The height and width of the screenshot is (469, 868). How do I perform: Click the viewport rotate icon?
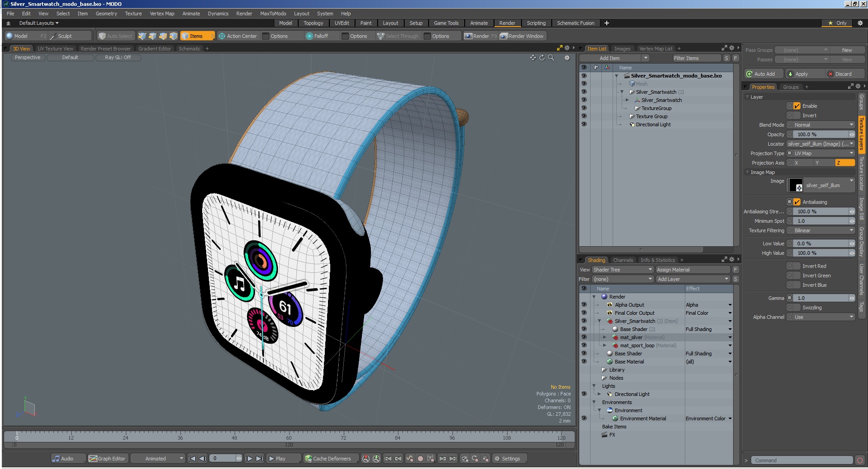[x=542, y=58]
